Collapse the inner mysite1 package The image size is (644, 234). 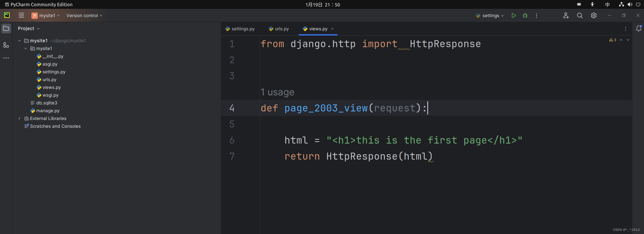(26, 48)
